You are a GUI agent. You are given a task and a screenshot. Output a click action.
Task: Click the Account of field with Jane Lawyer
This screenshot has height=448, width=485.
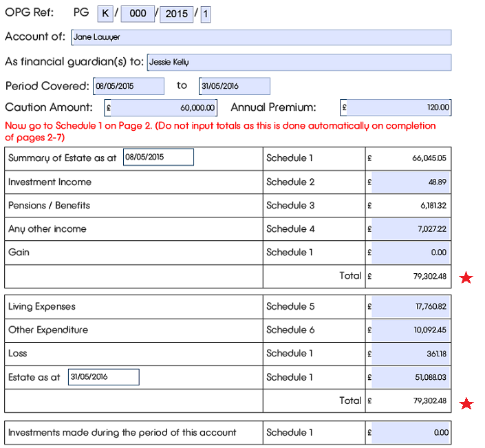(260, 37)
